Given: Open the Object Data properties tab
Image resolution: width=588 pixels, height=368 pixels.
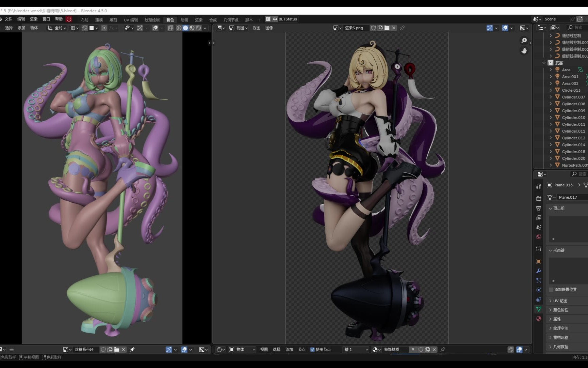Looking at the screenshot, I should tap(539, 309).
